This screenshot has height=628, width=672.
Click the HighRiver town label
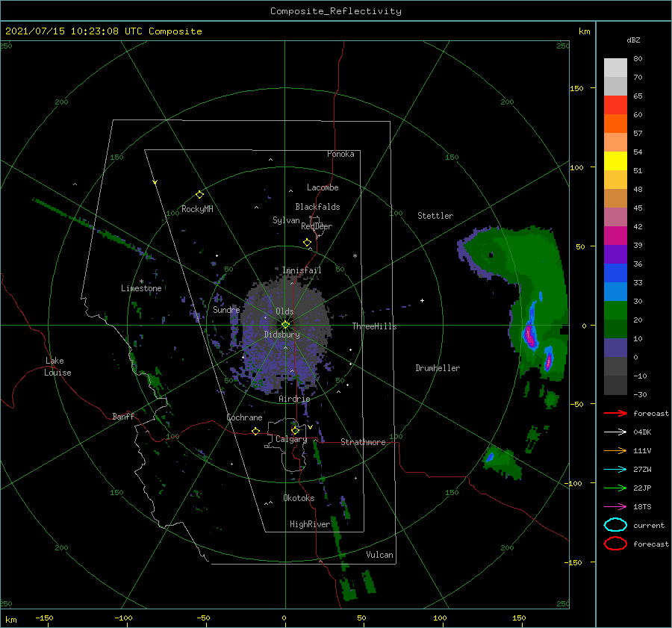(x=309, y=524)
